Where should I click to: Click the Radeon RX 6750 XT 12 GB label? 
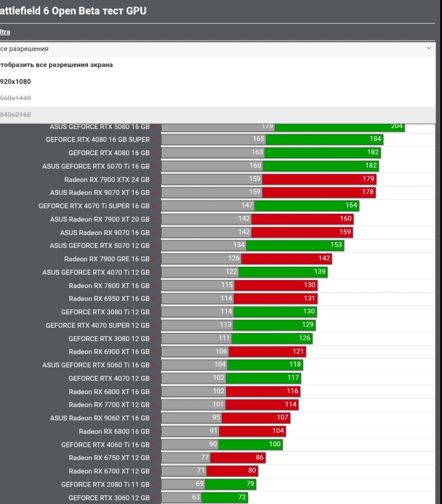(109, 458)
